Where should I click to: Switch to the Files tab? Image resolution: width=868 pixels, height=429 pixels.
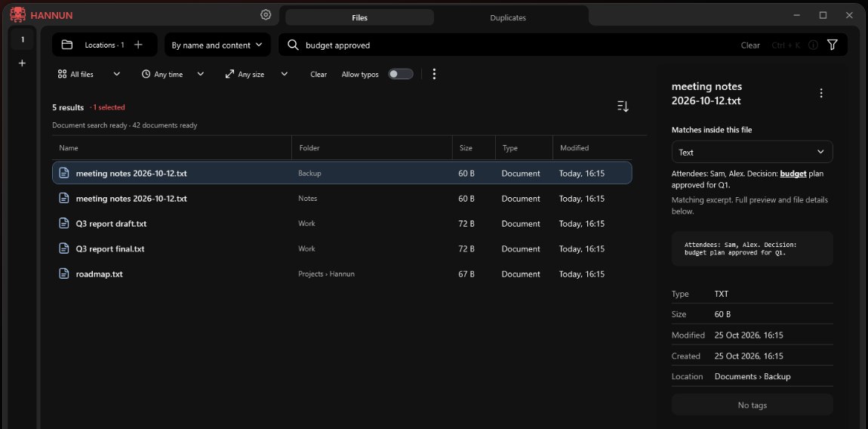pos(359,17)
